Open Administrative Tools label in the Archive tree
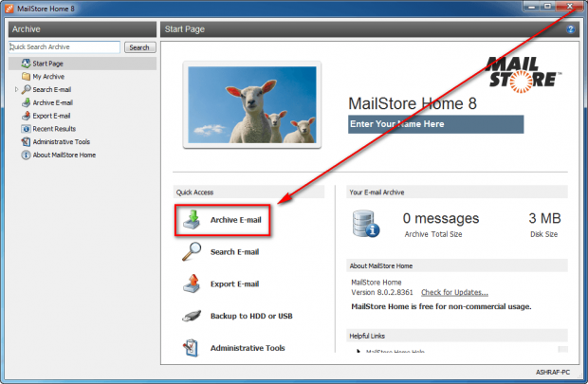Viewport: 588px width, 384px height. pyautogui.click(x=61, y=142)
